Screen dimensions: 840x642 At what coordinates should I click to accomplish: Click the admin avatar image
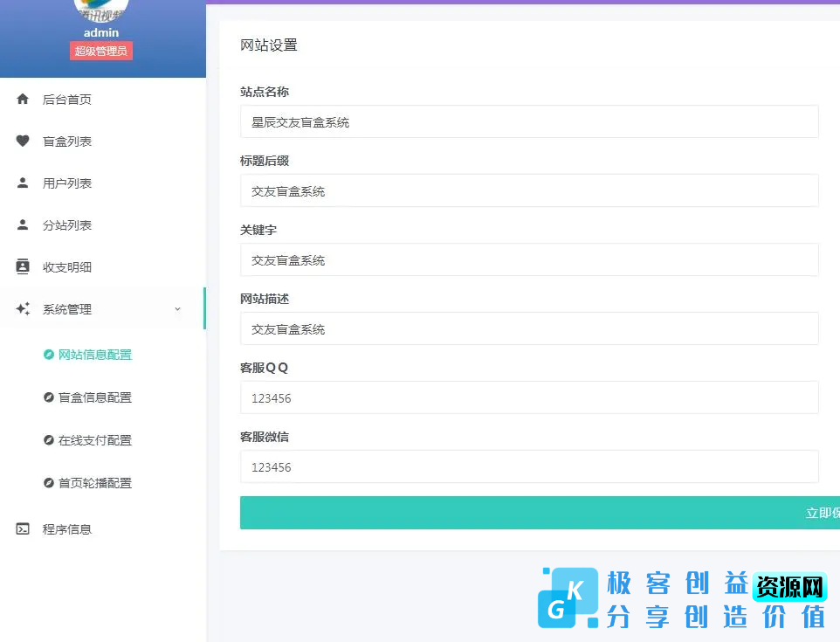(100, 9)
